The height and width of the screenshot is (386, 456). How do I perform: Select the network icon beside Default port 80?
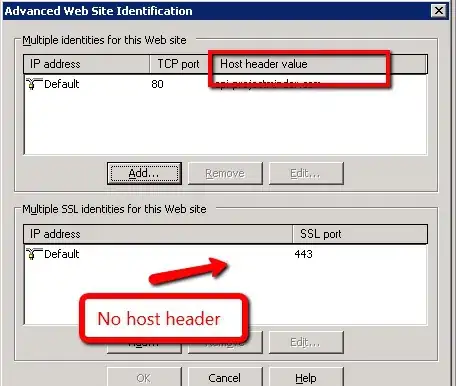point(34,84)
